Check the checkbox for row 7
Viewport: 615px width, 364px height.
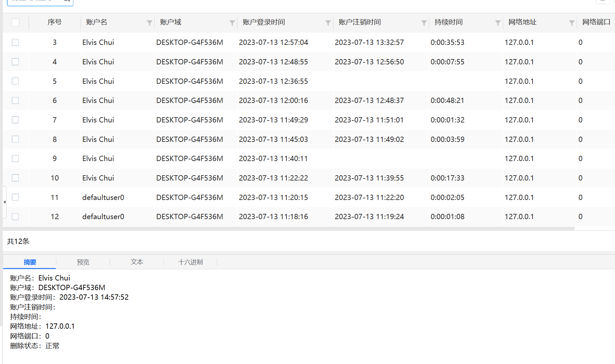pos(16,120)
